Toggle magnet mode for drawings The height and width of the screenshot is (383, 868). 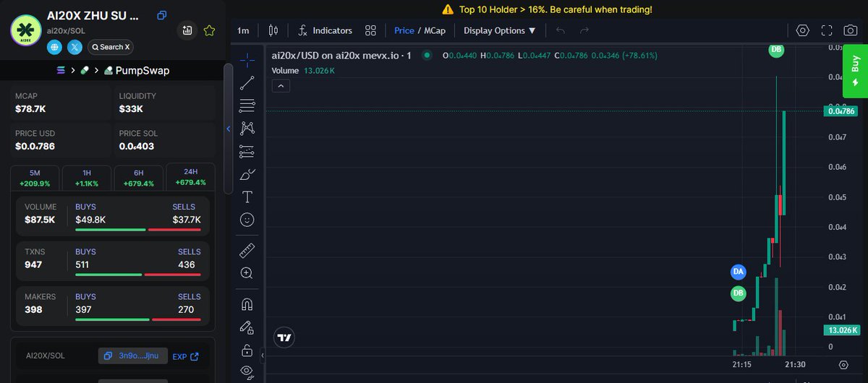(x=247, y=304)
